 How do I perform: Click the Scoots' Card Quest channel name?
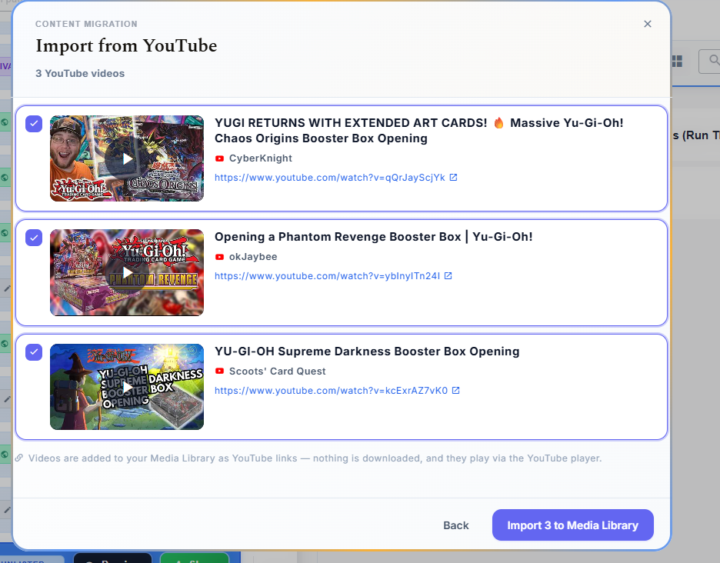[x=277, y=371]
